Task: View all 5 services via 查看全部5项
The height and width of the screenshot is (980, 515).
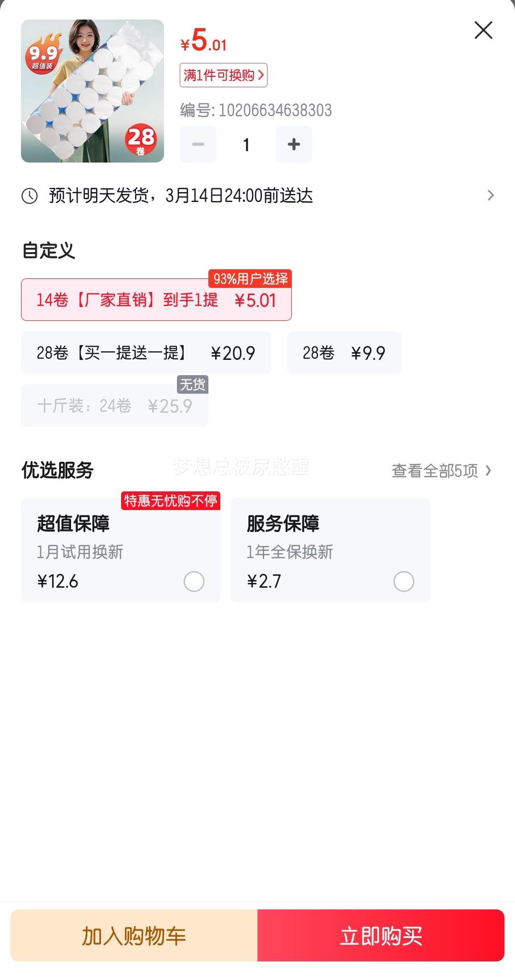Action: point(441,471)
